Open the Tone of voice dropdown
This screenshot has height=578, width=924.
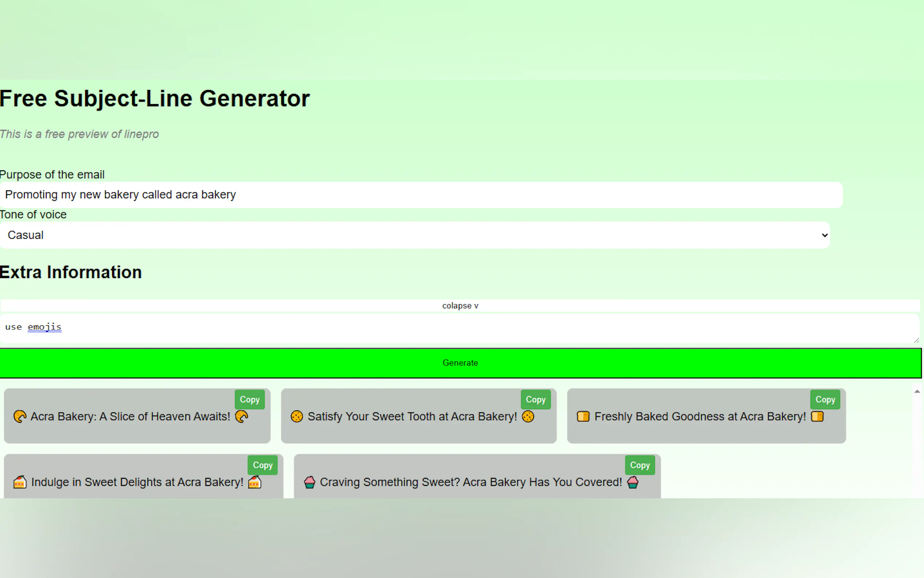pos(414,235)
